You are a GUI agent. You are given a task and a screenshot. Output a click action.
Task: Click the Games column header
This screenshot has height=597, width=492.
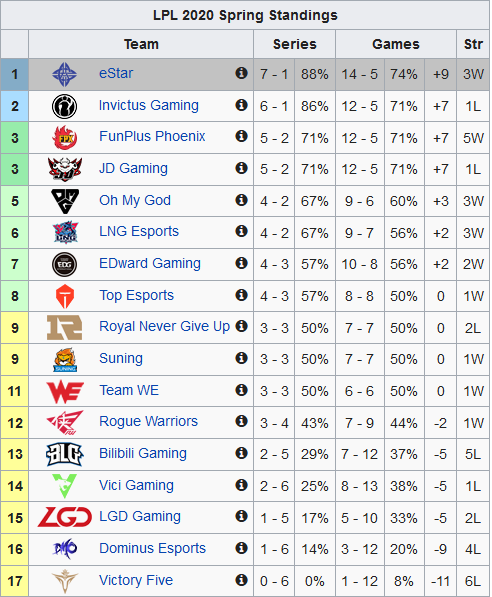pyautogui.click(x=396, y=44)
